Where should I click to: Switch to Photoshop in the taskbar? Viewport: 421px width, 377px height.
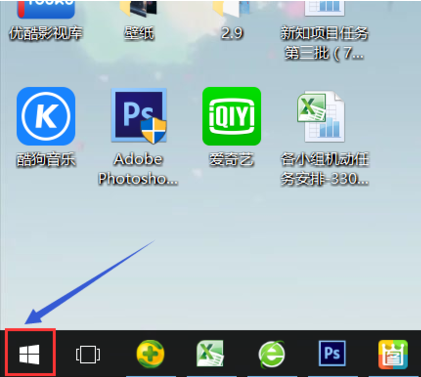pos(332,353)
